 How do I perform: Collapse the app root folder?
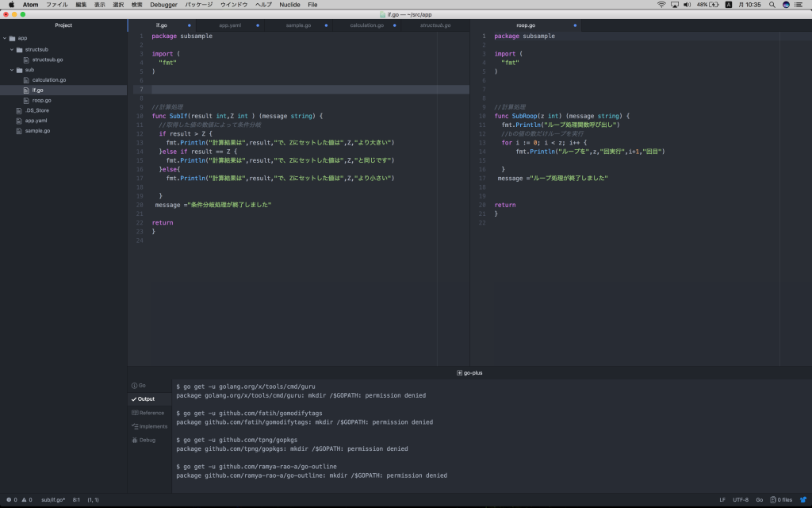point(5,38)
